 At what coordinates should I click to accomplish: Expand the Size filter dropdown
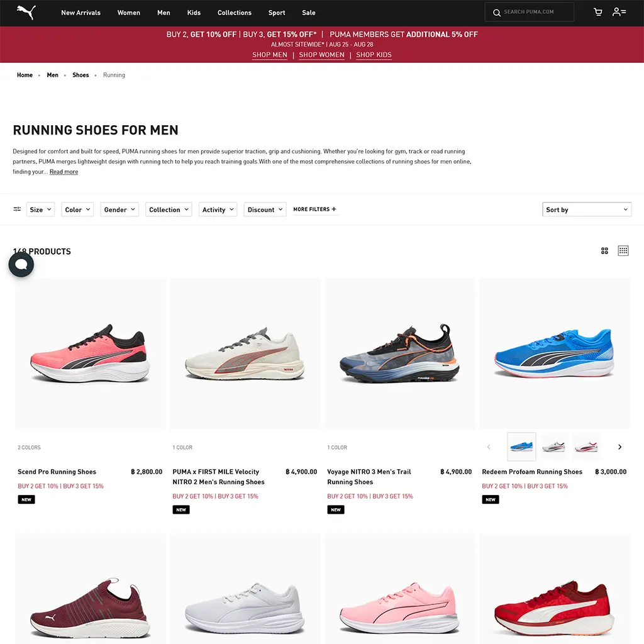pos(41,209)
